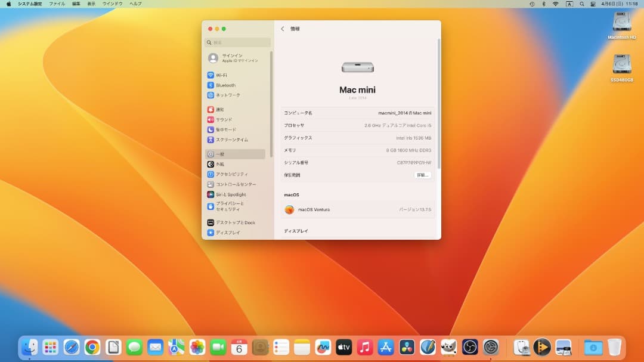Go back using the 情報 back chevron

(x=282, y=28)
